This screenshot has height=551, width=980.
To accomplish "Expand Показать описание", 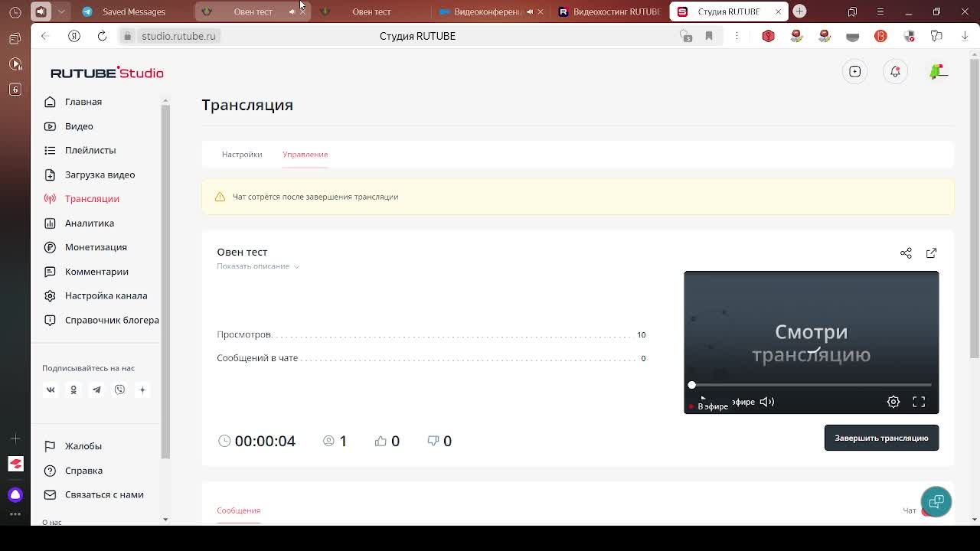I will pyautogui.click(x=258, y=266).
